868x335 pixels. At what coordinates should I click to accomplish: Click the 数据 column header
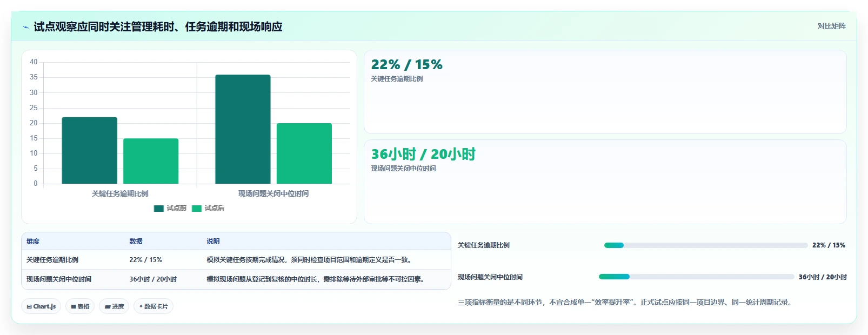(136, 242)
